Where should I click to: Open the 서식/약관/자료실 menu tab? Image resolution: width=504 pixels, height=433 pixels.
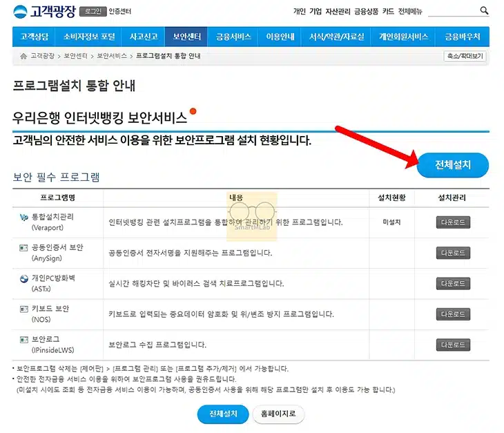click(x=336, y=37)
